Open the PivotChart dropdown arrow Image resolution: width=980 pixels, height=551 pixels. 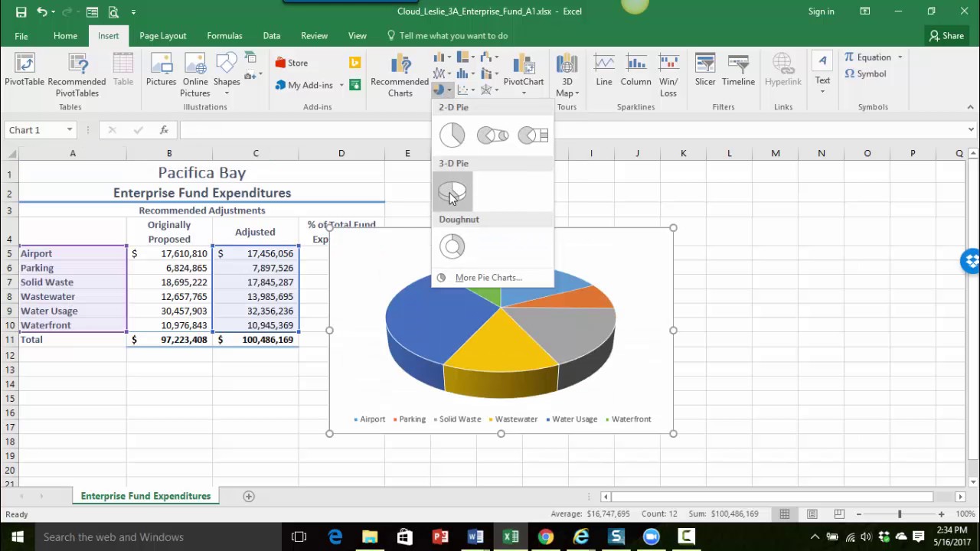(524, 93)
